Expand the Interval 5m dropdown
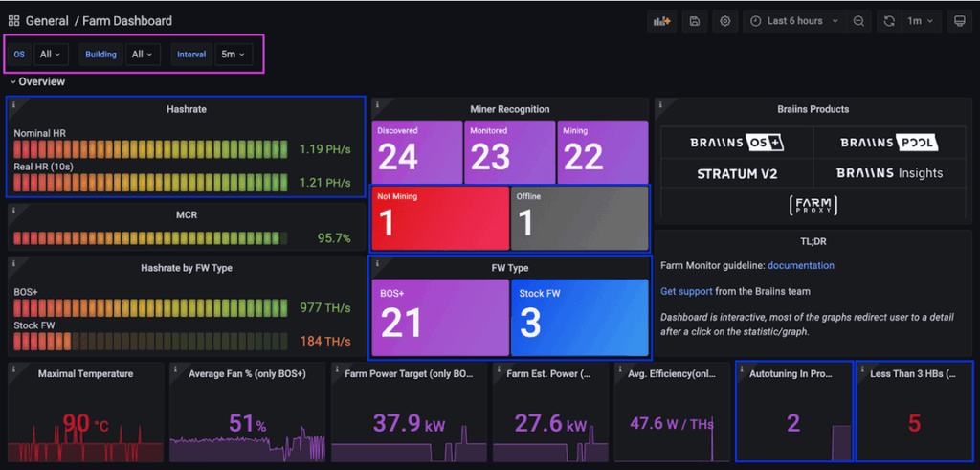The height and width of the screenshot is (470, 980). (234, 55)
